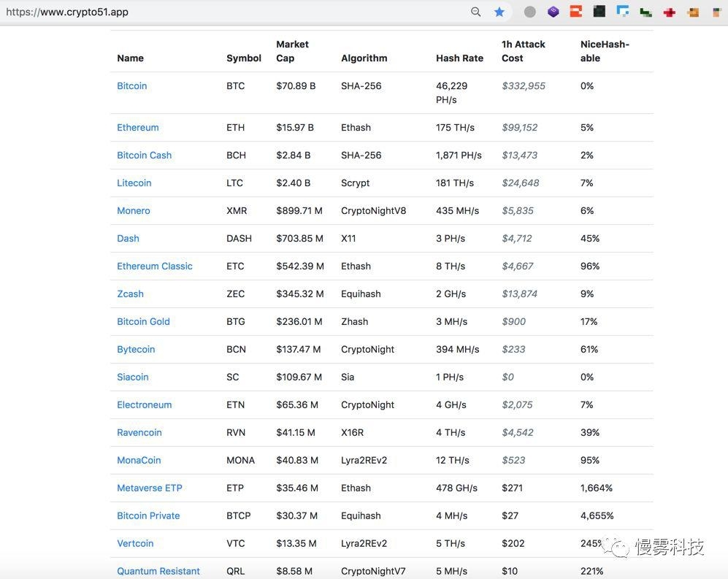Click the Sia algorithm cell
The image size is (728, 579).
348,377
